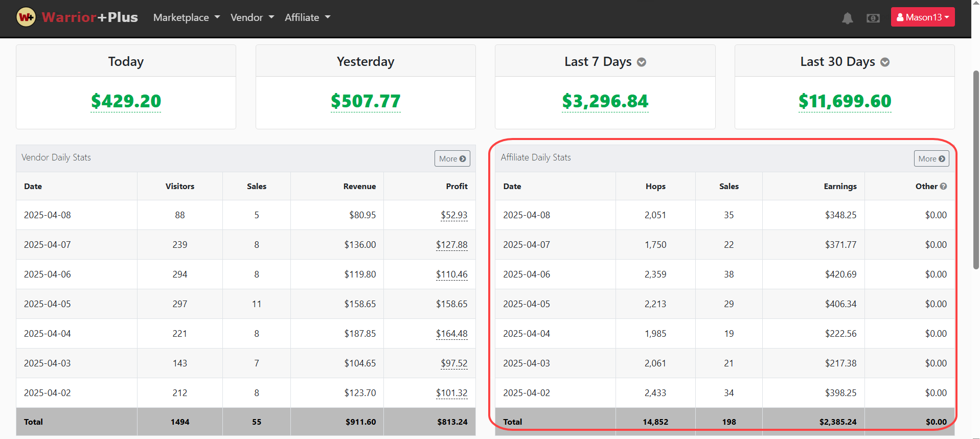Click the $52.93 profit link
Viewport: 980px width, 439px height.
point(454,215)
